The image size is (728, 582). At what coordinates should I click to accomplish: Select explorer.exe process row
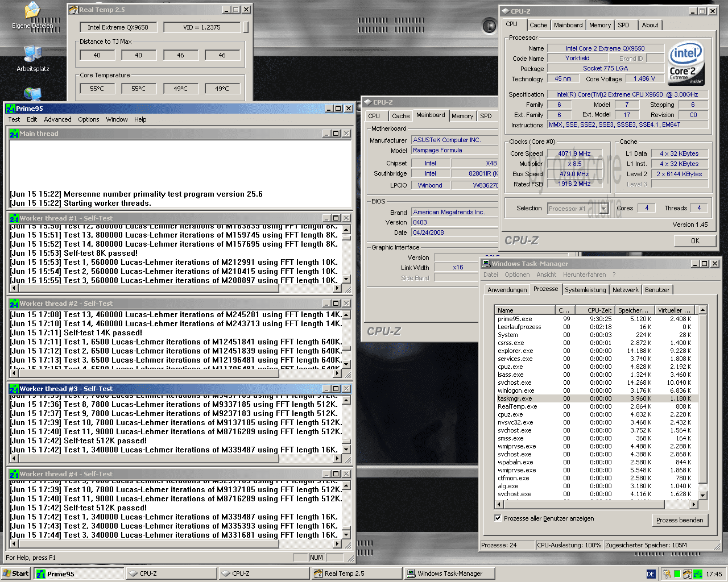pyautogui.click(x=597, y=351)
